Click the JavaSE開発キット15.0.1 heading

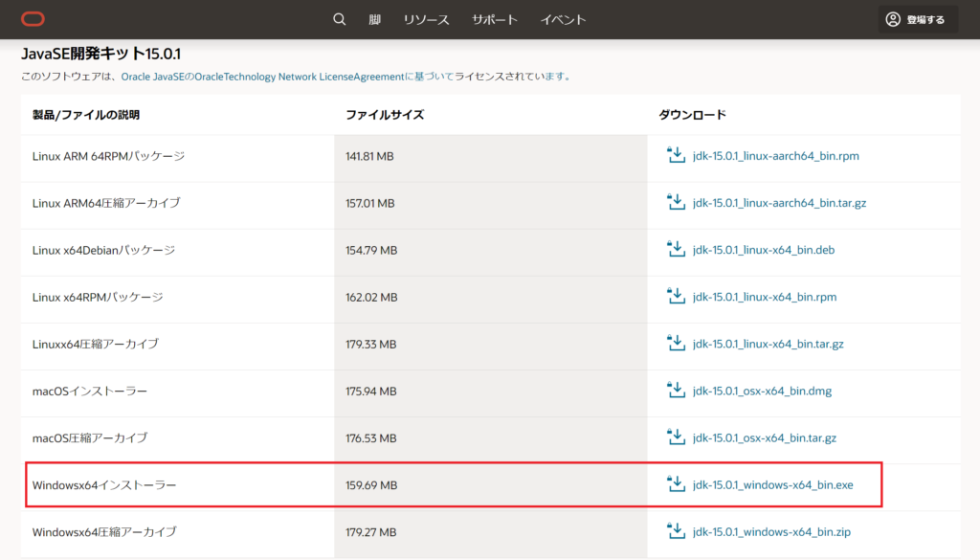point(101,54)
